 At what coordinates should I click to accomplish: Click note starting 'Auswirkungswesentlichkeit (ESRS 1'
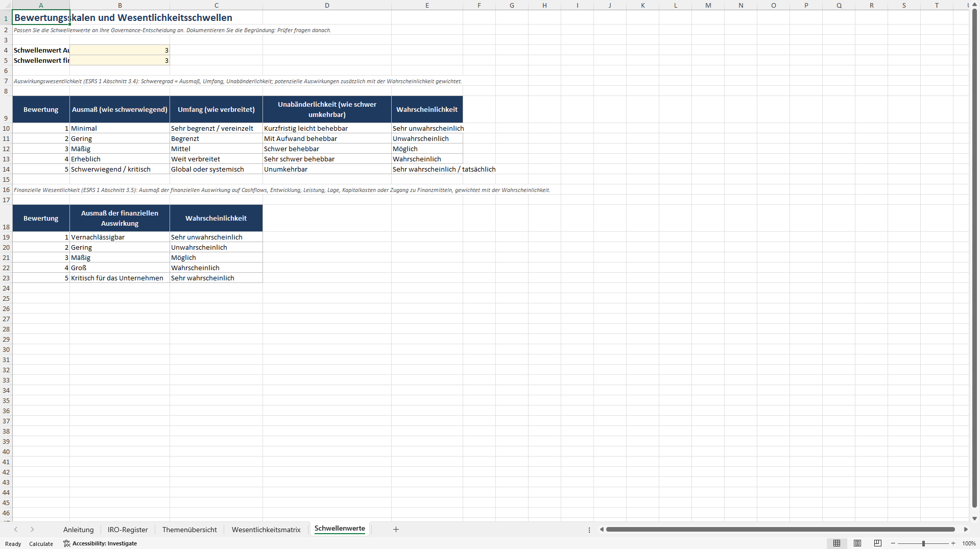237,81
